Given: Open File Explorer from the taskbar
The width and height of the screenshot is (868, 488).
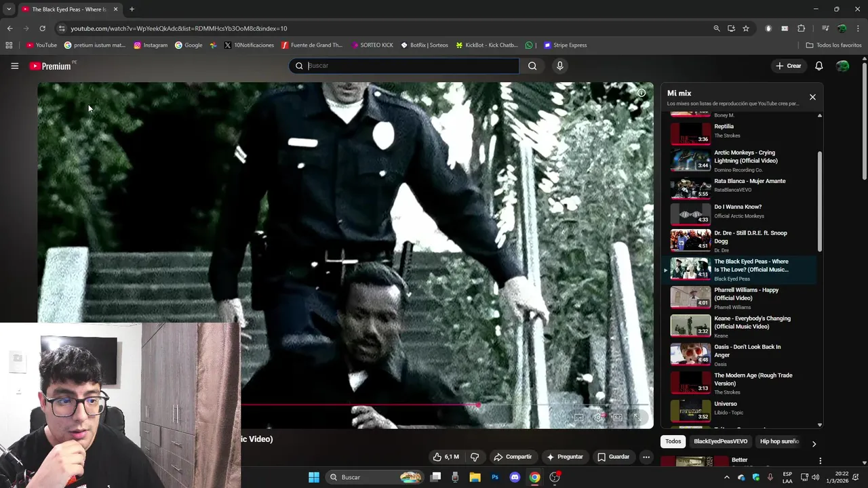Looking at the screenshot, I should tap(475, 477).
